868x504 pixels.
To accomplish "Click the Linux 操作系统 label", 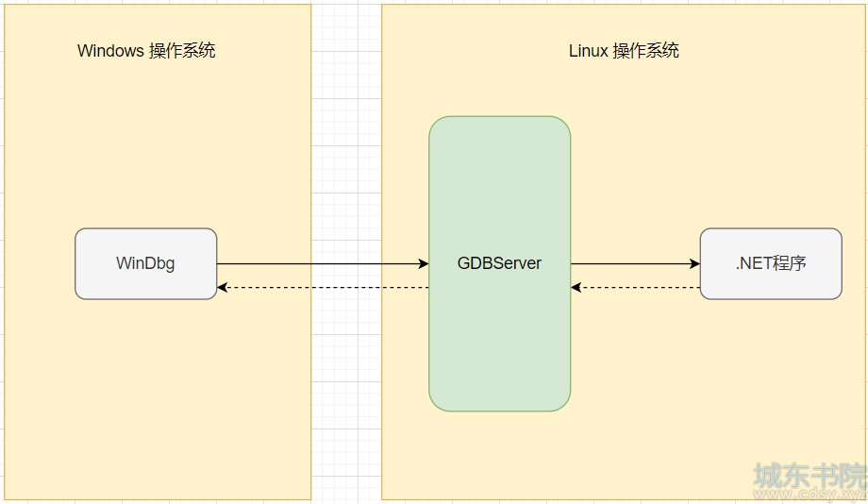I will 624,51.
